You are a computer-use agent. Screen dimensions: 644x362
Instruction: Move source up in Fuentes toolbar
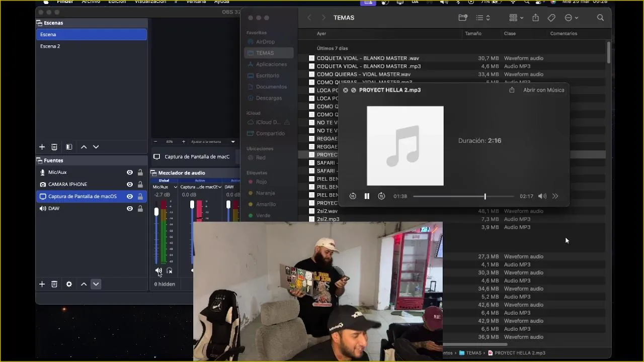pos(84,284)
